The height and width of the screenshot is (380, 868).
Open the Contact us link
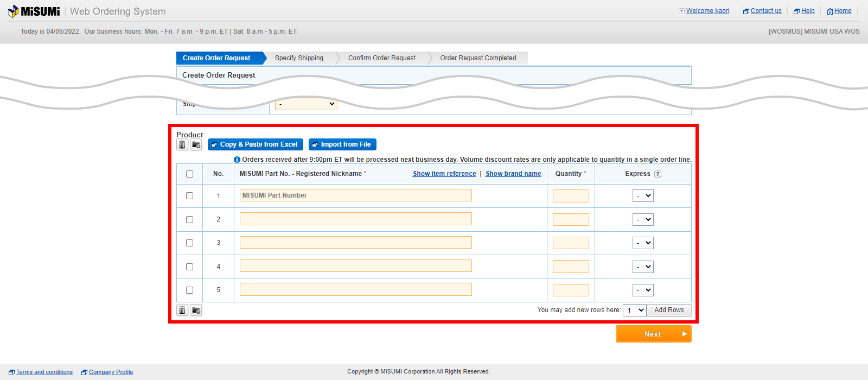[x=766, y=11]
